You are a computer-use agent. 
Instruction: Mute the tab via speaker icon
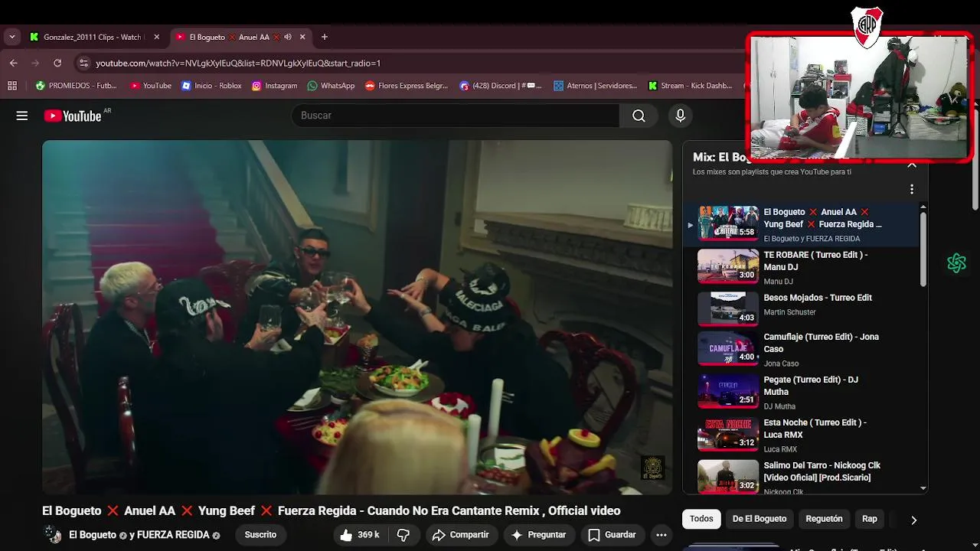[x=288, y=37]
